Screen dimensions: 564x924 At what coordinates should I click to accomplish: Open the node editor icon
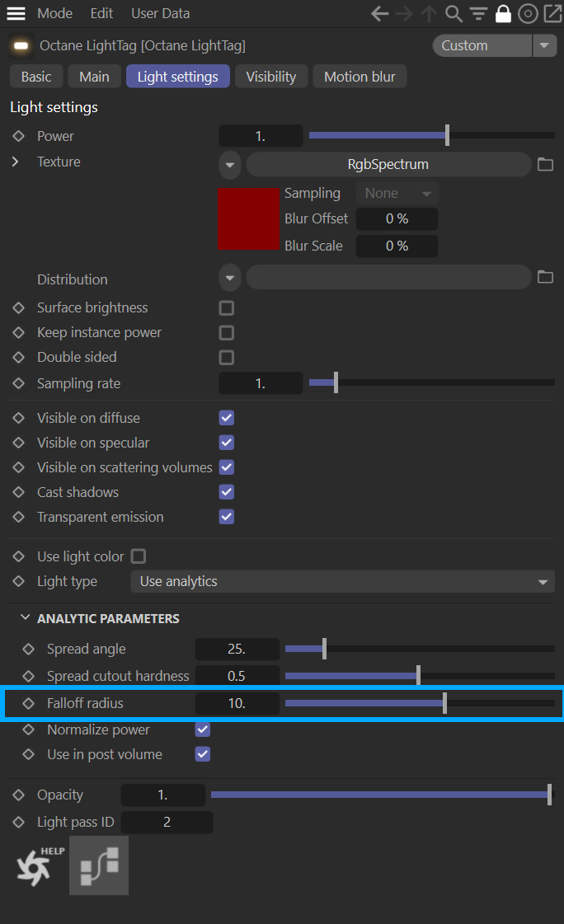(x=99, y=865)
